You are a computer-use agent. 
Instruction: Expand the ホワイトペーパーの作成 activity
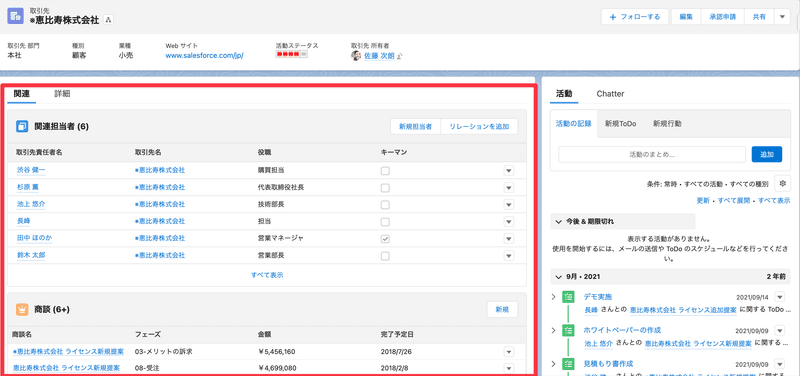point(554,330)
